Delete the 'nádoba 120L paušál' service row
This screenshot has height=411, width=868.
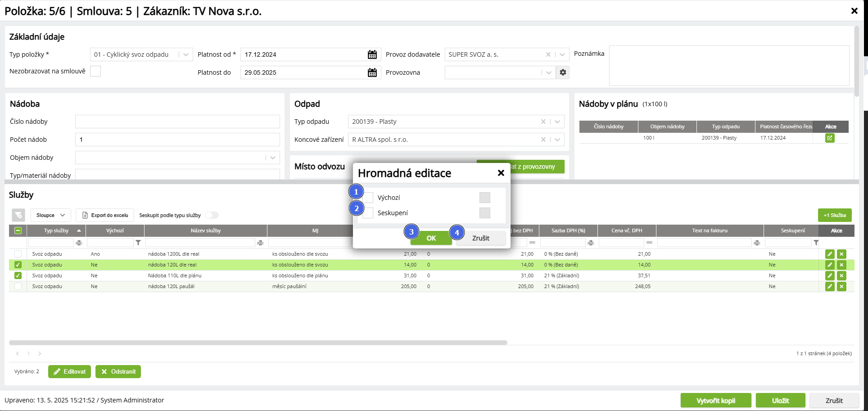(841, 286)
